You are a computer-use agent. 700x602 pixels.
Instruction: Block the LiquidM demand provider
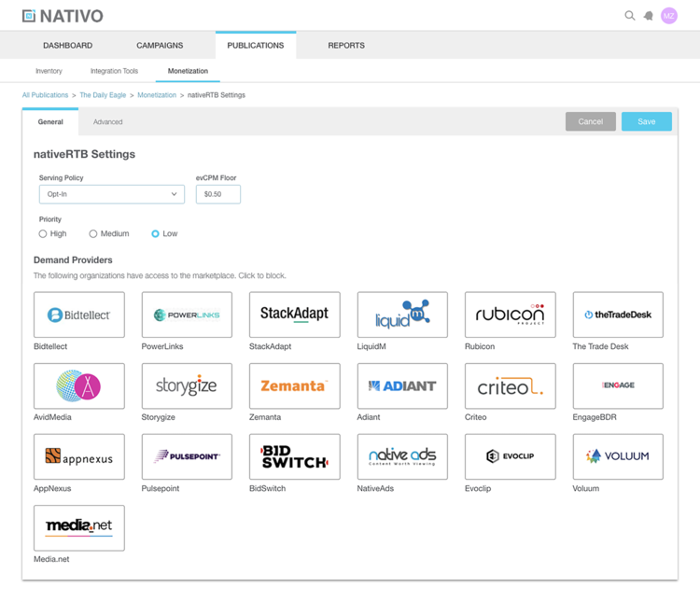[x=402, y=315]
